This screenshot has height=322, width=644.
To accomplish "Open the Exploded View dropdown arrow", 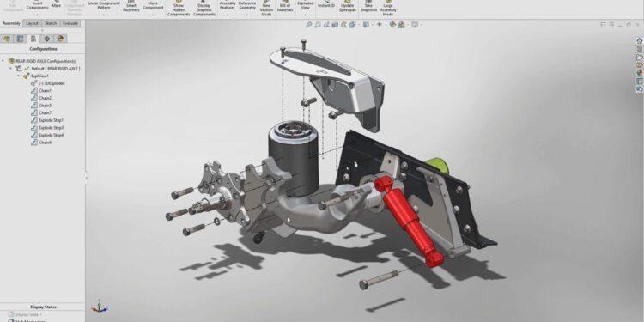I will point(305,15).
